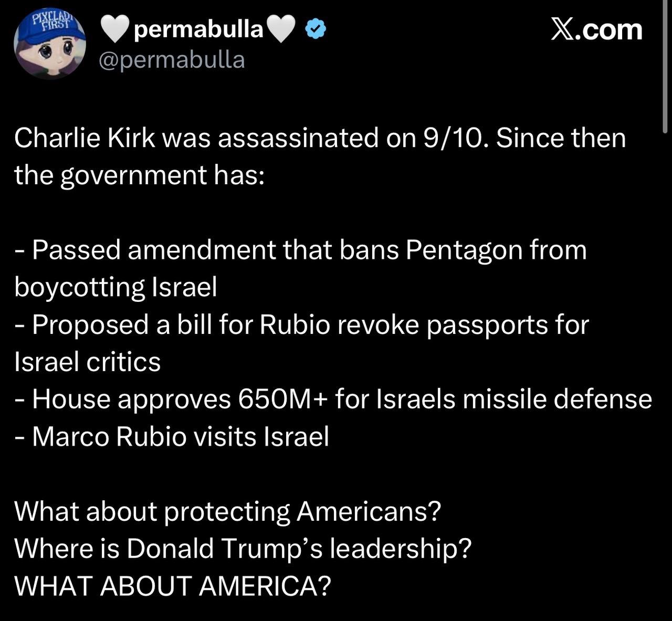
Task: Click the blue cap on avatar image
Action: pos(48,29)
